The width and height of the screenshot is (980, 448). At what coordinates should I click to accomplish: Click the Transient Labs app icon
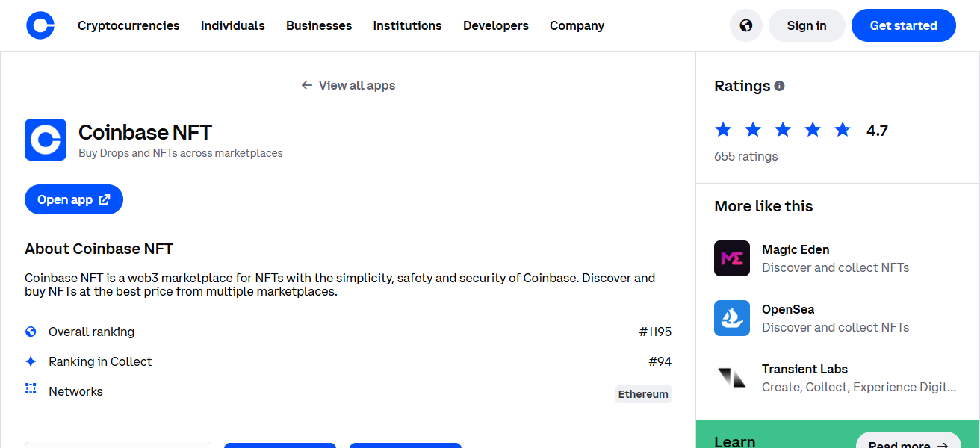click(732, 378)
